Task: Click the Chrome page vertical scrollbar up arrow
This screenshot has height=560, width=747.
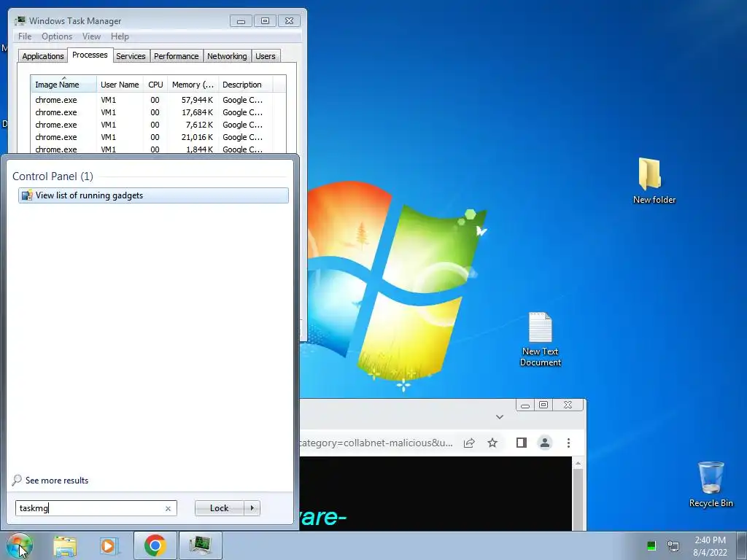Action: [x=578, y=463]
